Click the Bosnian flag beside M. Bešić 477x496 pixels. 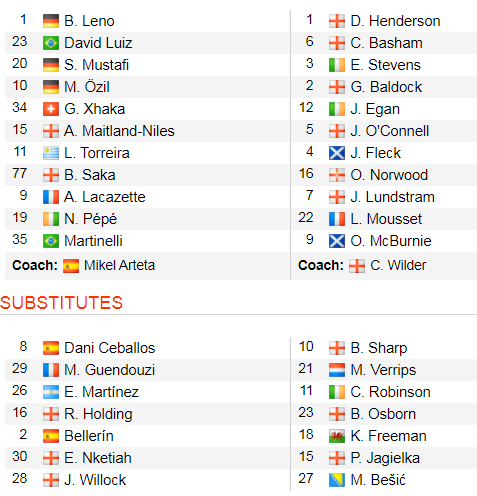(337, 480)
